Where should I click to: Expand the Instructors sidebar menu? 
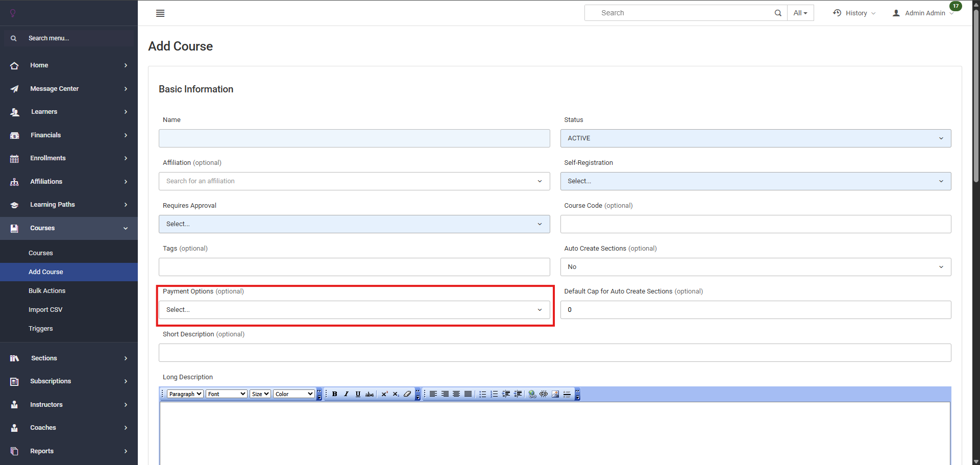point(69,405)
